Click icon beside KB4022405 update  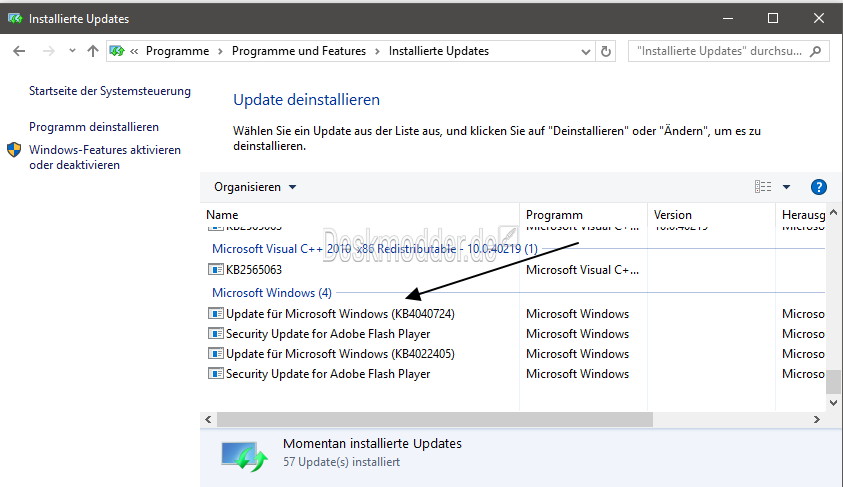(x=216, y=354)
